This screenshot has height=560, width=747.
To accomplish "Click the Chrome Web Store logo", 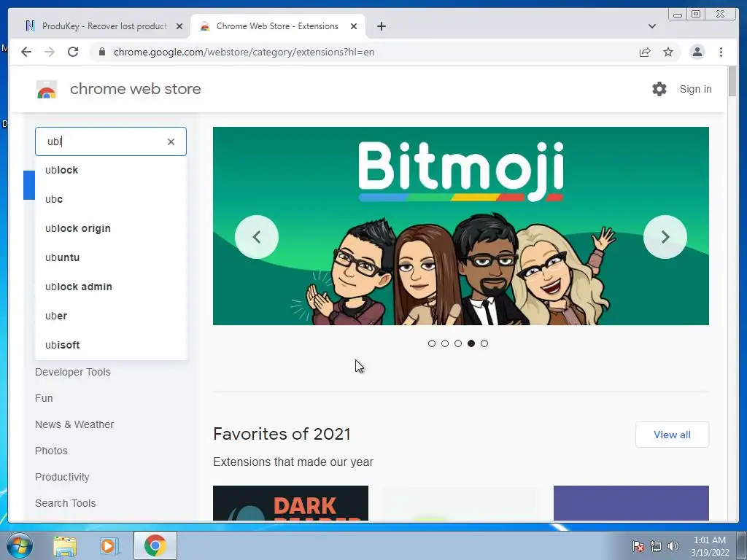I will tap(47, 89).
